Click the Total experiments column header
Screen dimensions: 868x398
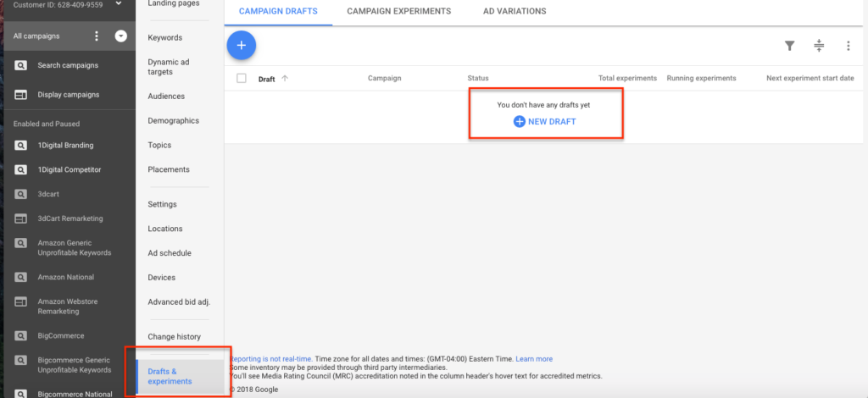coord(628,79)
